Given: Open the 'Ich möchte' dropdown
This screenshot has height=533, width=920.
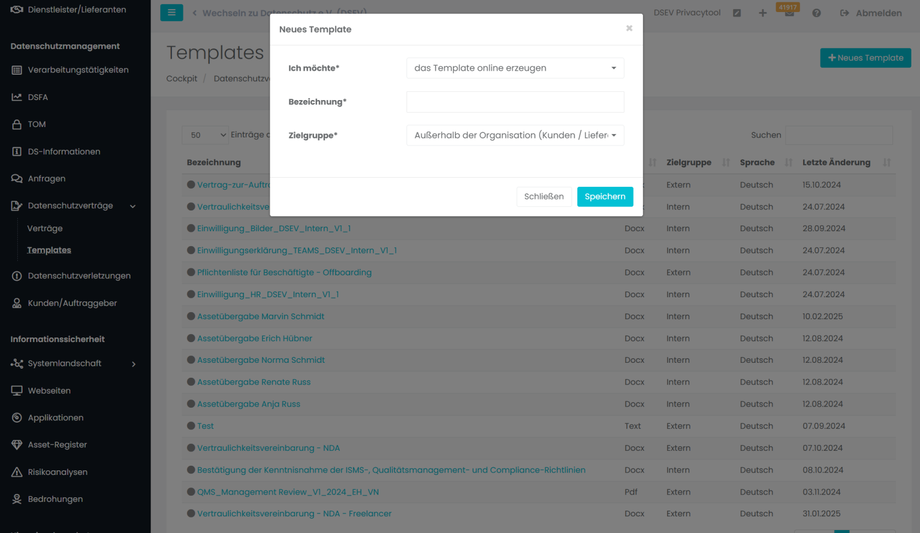Looking at the screenshot, I should click(515, 68).
